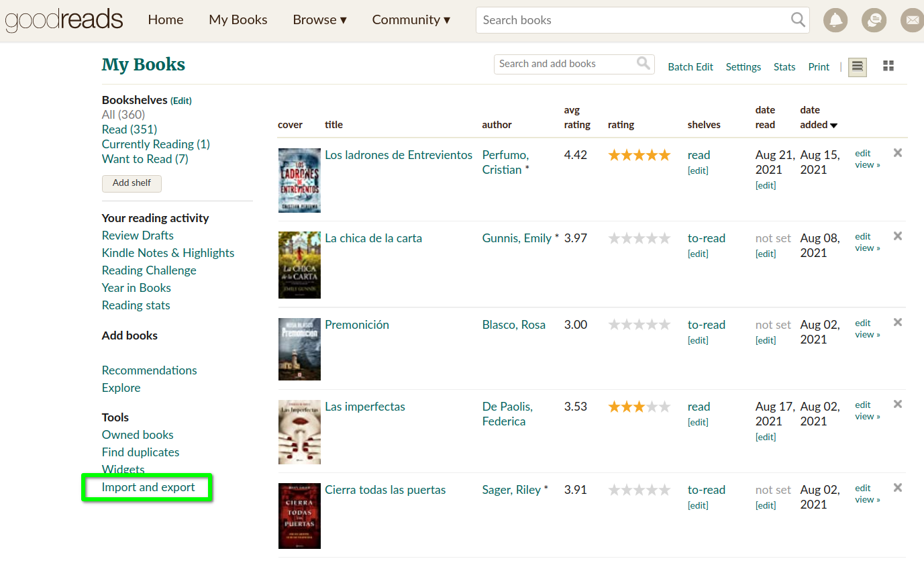This screenshot has width=924, height=565.
Task: Open the messages envelope icon
Action: [x=912, y=20]
